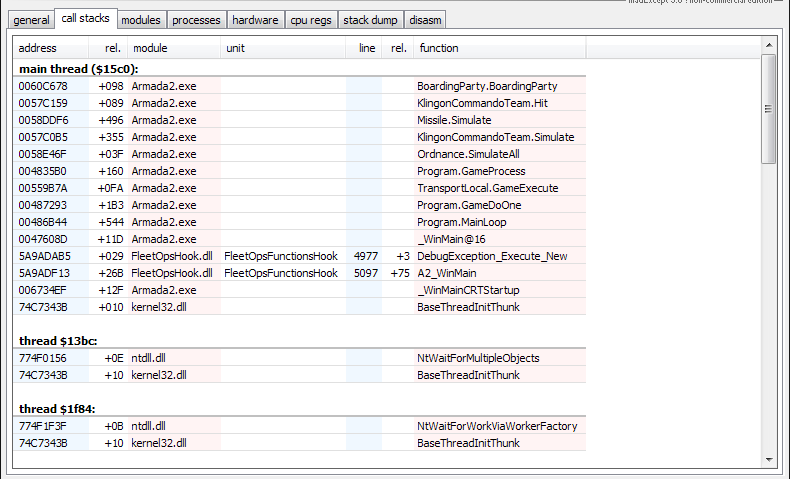Select the +098 relative offset
The image size is (790, 479).
[x=111, y=86]
